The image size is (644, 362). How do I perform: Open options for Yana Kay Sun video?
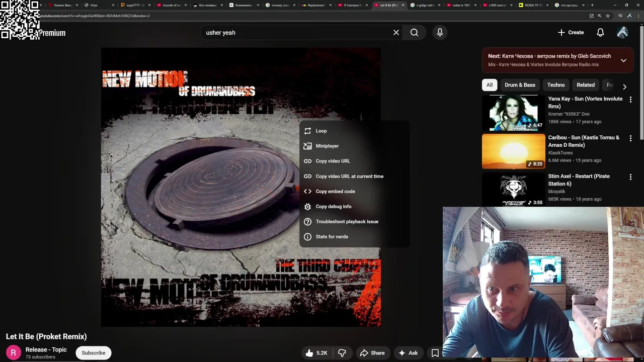click(x=630, y=100)
